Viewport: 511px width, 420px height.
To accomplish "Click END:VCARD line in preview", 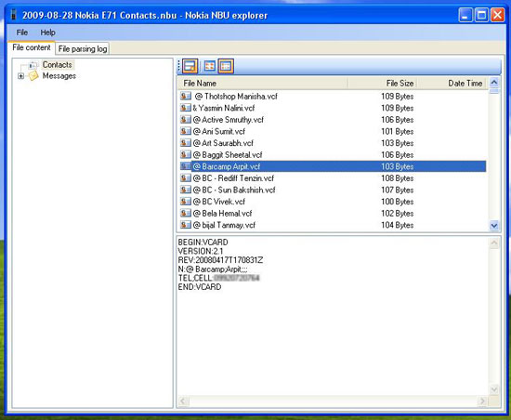I will point(200,287).
